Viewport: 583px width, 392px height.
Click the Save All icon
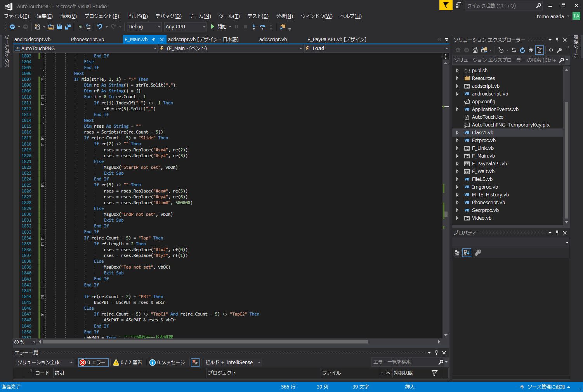pyautogui.click(x=68, y=27)
